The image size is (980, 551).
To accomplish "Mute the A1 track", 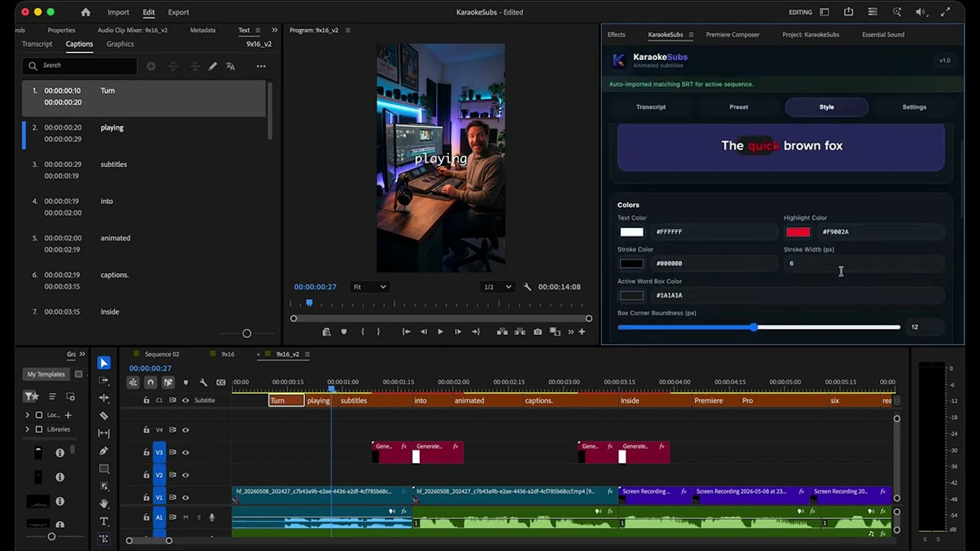I will (x=186, y=517).
